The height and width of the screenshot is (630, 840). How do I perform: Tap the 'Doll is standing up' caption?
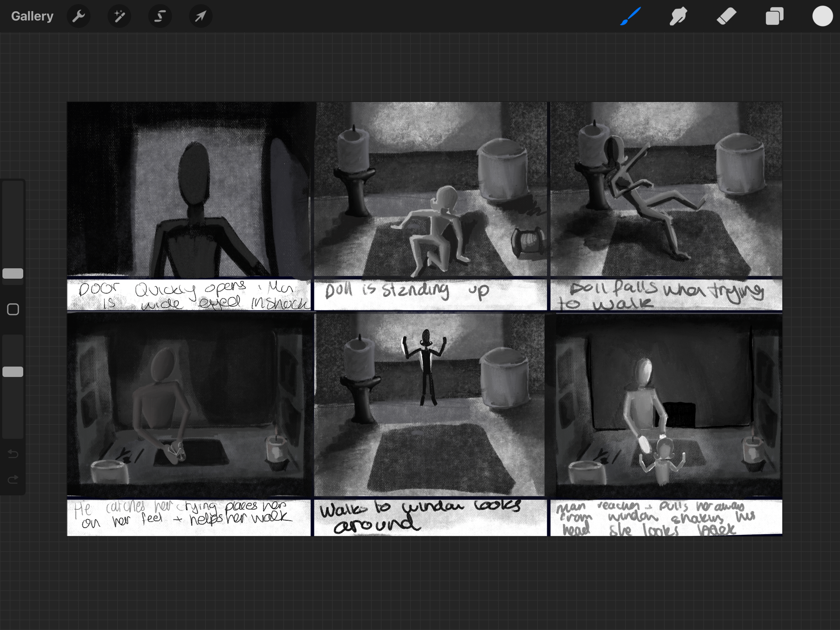pos(406,292)
